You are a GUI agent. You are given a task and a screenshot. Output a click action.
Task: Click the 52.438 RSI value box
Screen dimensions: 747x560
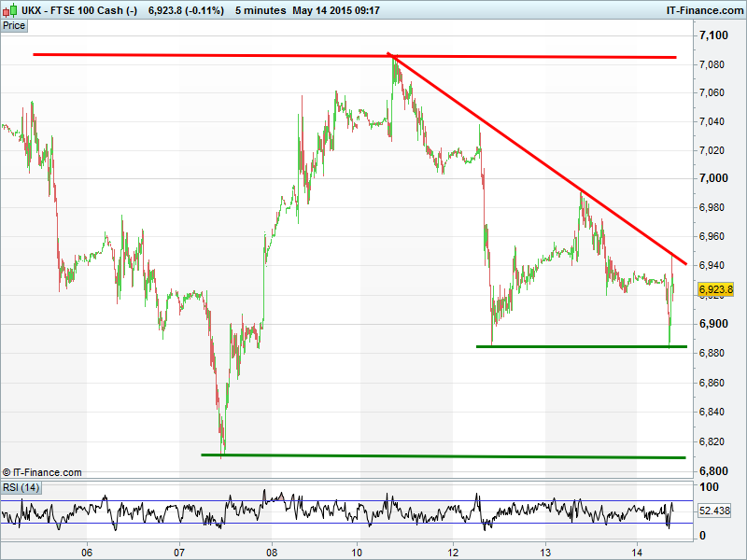(714, 511)
